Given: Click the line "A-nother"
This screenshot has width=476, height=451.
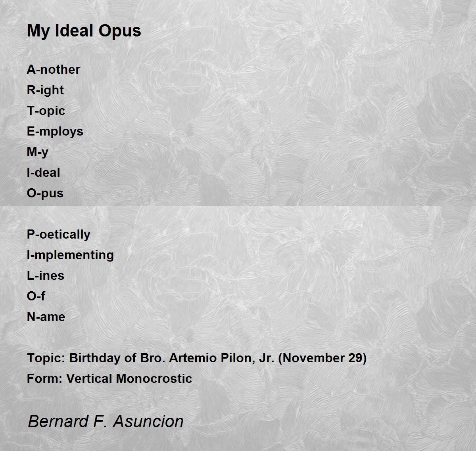Looking at the screenshot, I should tap(53, 69).
